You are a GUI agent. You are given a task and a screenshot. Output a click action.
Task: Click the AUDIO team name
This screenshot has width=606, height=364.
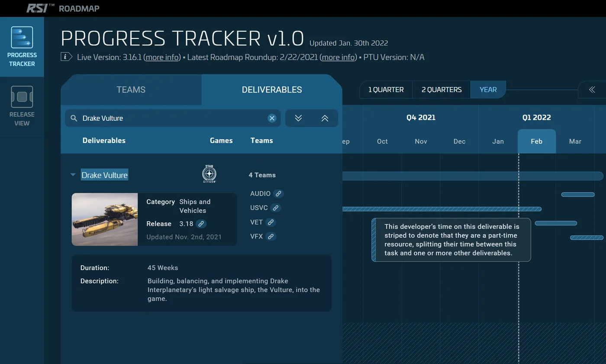point(260,193)
